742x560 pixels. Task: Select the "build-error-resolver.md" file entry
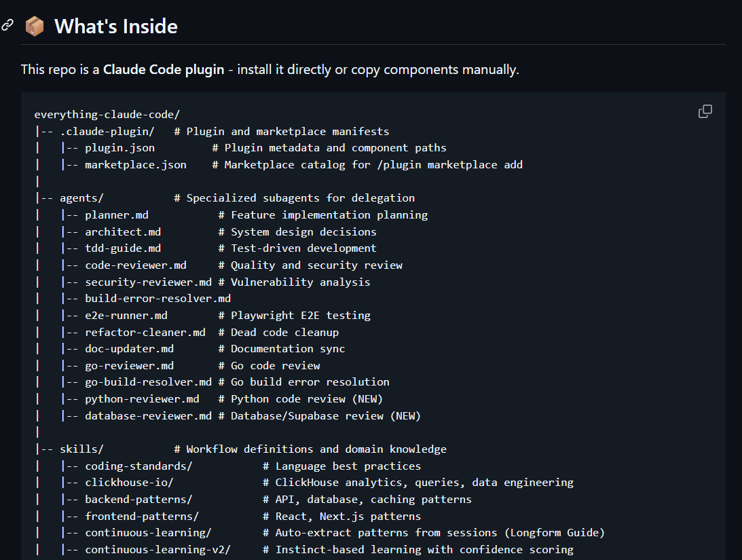(x=158, y=299)
